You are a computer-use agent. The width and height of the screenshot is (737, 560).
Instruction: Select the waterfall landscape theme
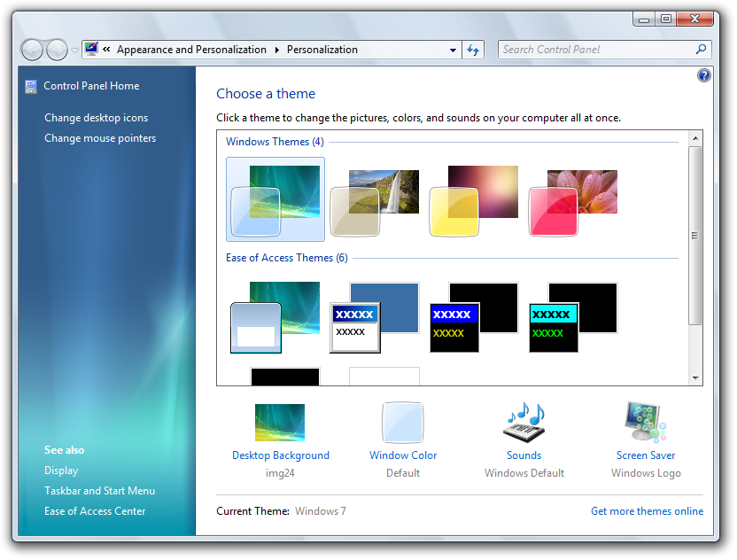pyautogui.click(x=375, y=200)
